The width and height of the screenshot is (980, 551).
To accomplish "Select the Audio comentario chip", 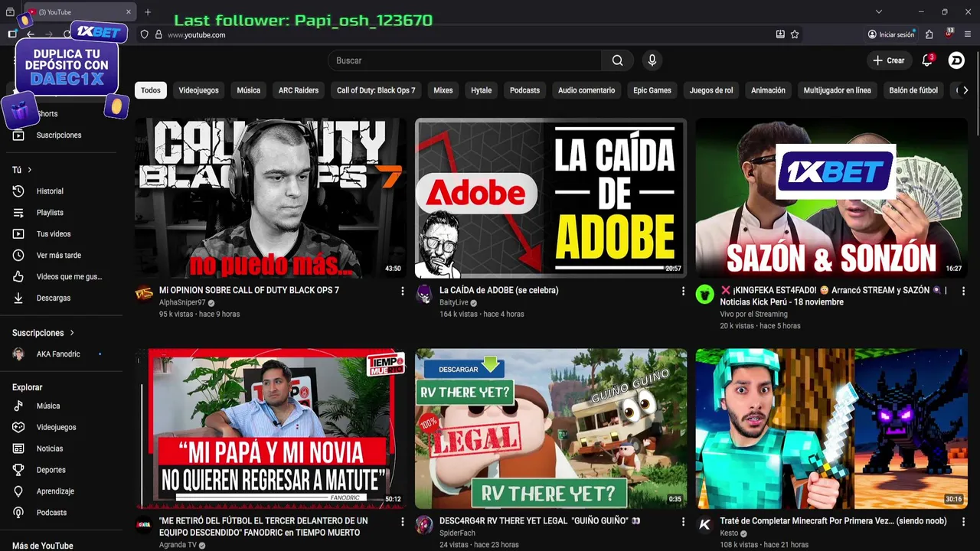I will (x=586, y=90).
